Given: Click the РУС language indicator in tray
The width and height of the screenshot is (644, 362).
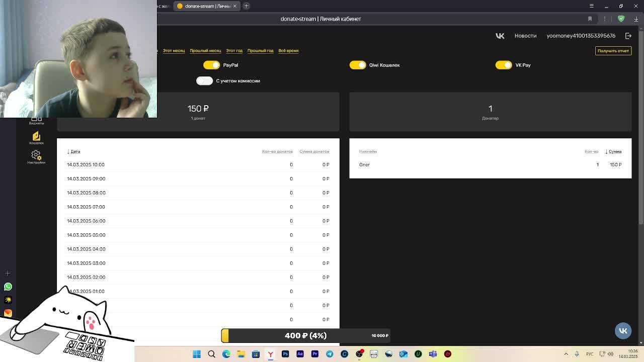Looking at the screenshot, I should 590,354.
